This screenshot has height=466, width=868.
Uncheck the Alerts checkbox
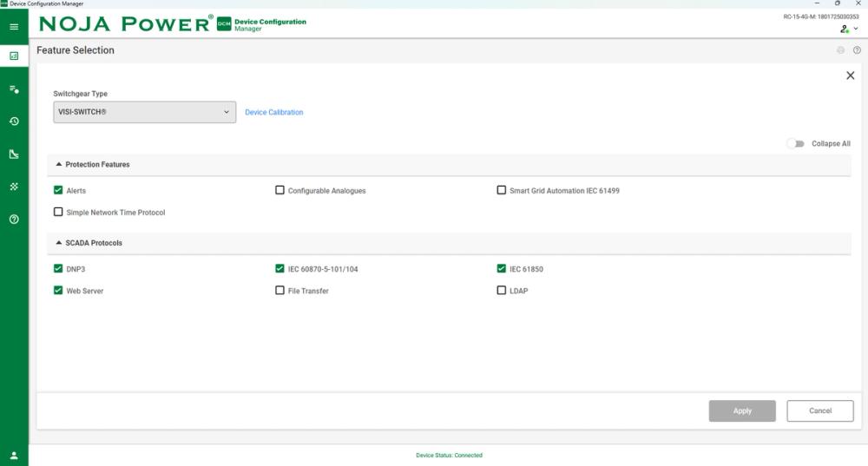(x=58, y=190)
